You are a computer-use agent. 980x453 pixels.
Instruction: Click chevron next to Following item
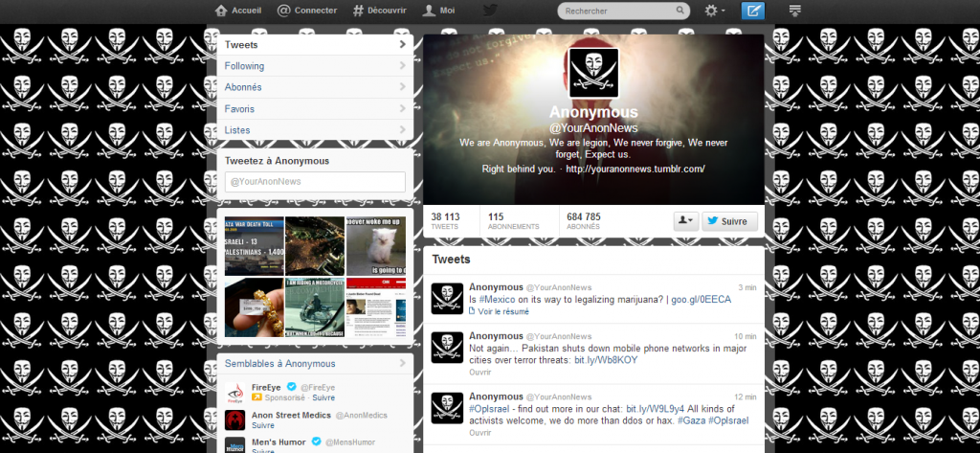click(x=403, y=66)
